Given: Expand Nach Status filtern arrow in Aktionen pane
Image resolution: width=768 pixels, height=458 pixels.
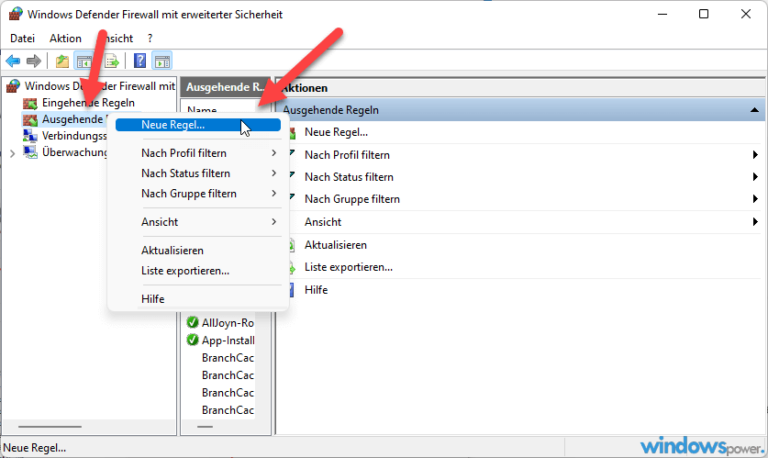Looking at the screenshot, I should click(x=755, y=177).
